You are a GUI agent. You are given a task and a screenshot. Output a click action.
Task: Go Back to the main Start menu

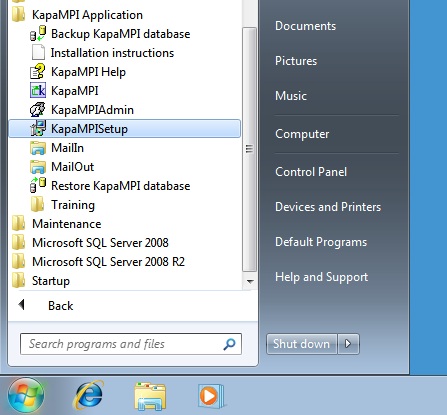(60, 305)
